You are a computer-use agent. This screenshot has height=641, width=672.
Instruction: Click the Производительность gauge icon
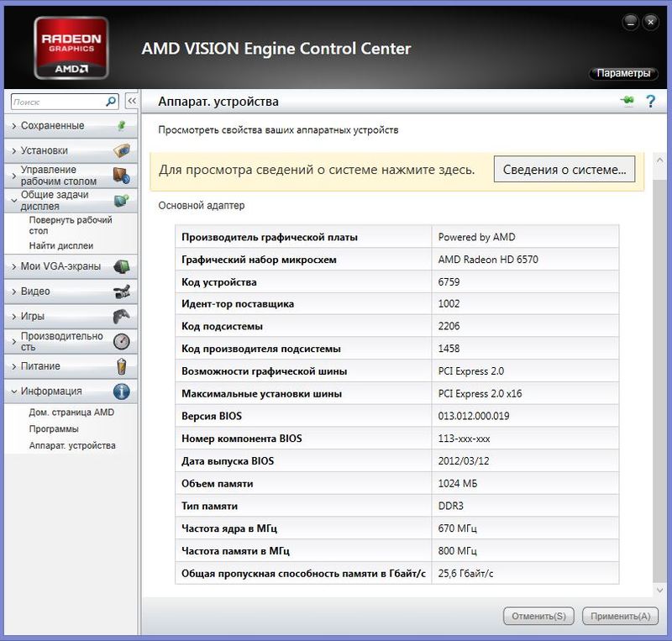[x=122, y=342]
